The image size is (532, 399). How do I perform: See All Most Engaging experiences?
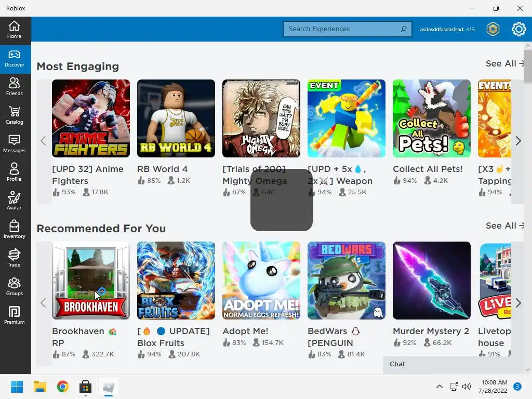(505, 63)
